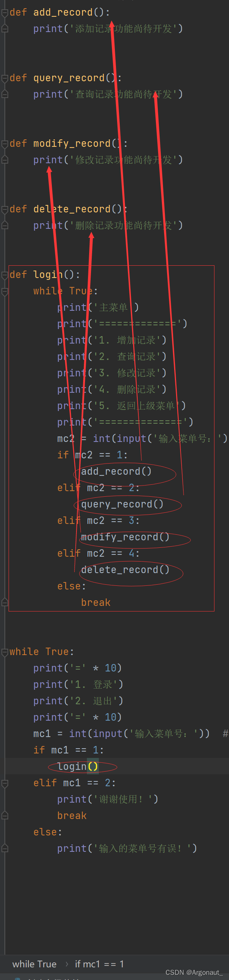Click fold-end marker beside '删除记录功能尚待开发' print line
Screen dimensions: 229x980
[x=5, y=225]
